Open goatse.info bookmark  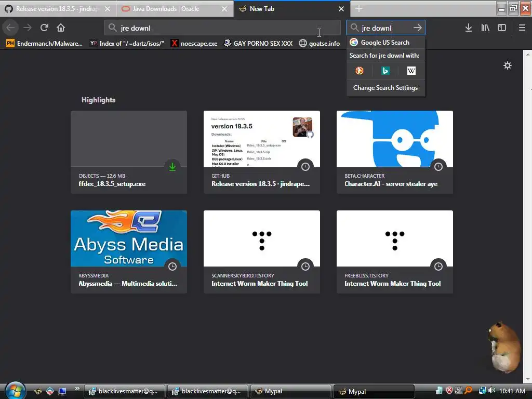tap(320, 44)
